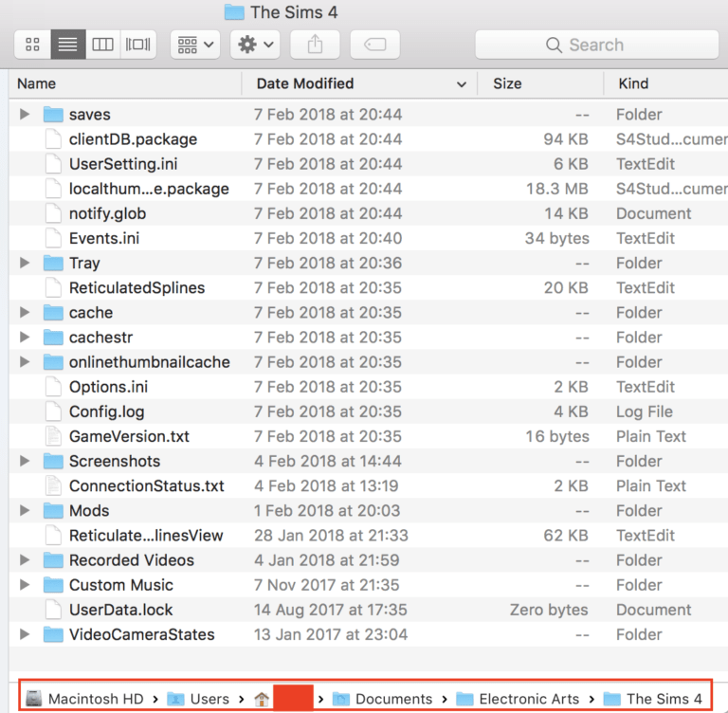This screenshot has height=713, width=728.
Task: Click in the Search field
Action: (x=595, y=45)
